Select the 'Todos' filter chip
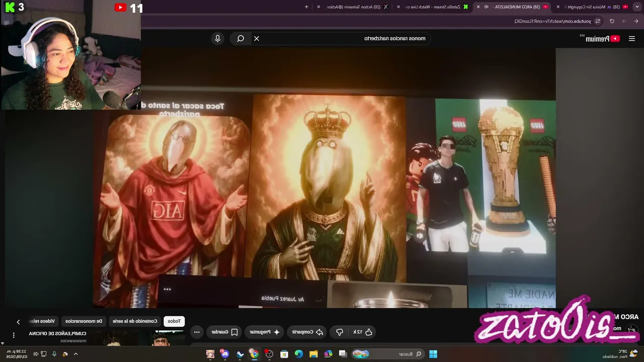644x362 pixels. [174, 321]
